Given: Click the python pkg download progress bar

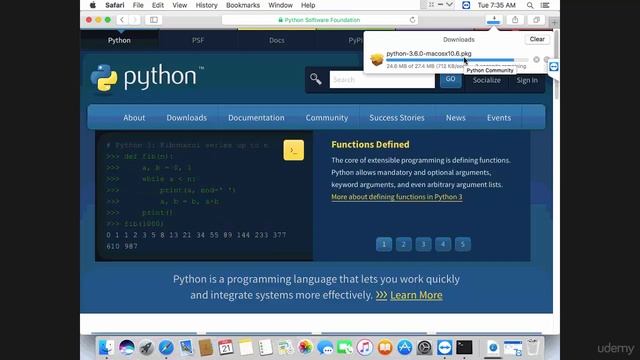Looking at the screenshot, I should tap(457, 60).
